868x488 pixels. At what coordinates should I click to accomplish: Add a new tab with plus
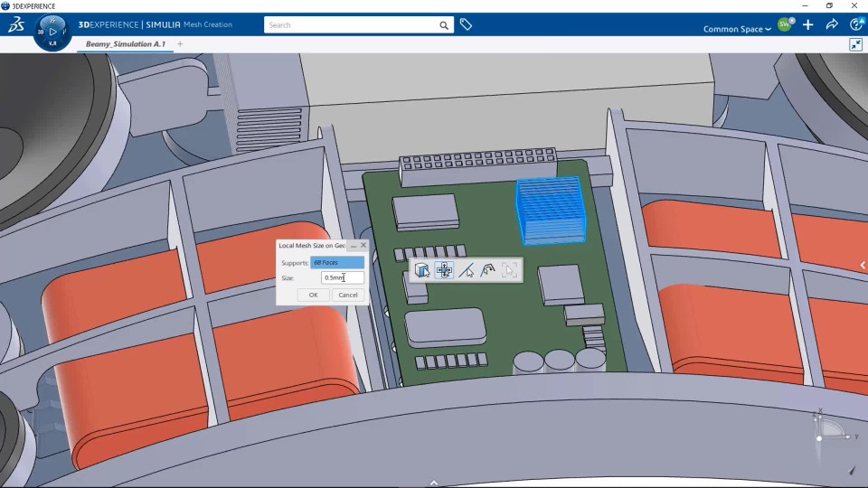(x=180, y=43)
